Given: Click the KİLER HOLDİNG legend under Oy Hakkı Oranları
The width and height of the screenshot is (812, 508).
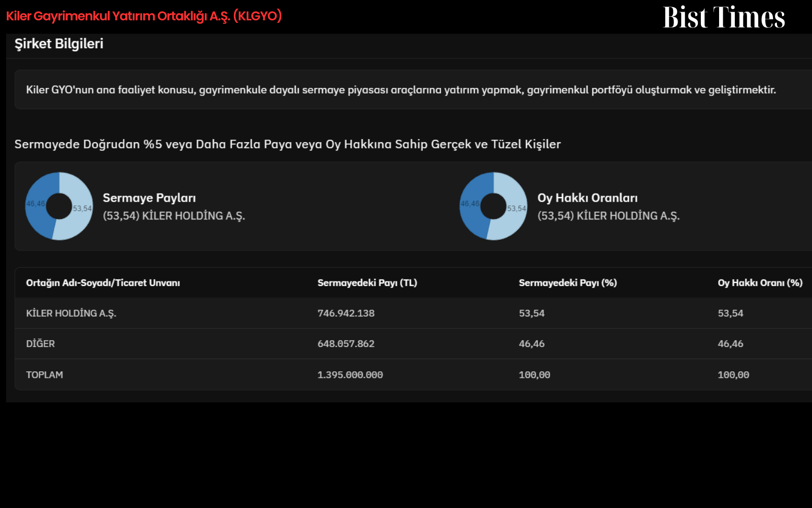Looking at the screenshot, I should click(x=608, y=216).
